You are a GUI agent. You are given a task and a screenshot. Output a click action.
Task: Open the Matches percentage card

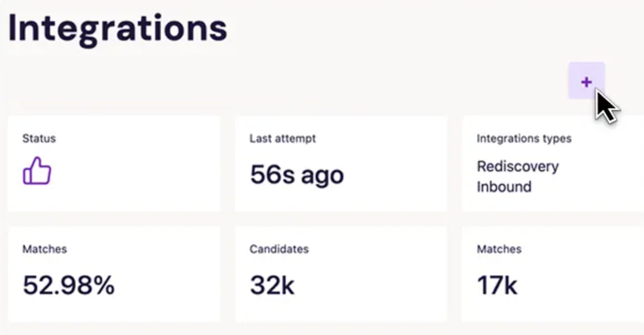pyautogui.click(x=114, y=275)
